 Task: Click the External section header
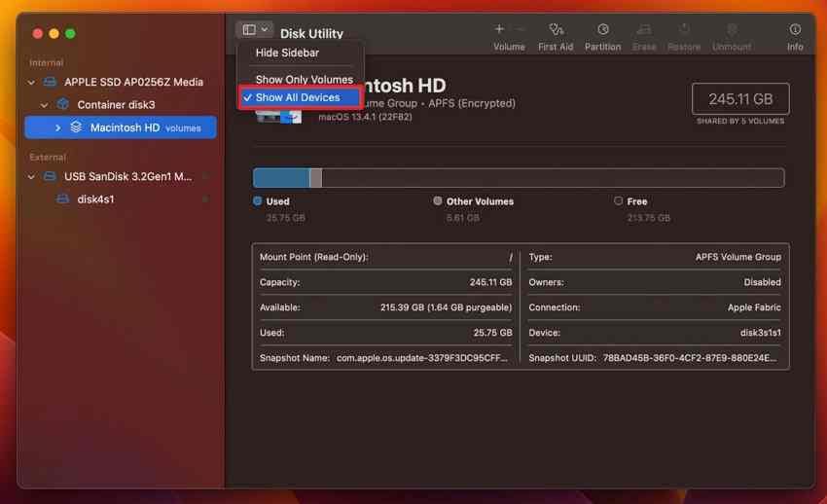coord(48,157)
